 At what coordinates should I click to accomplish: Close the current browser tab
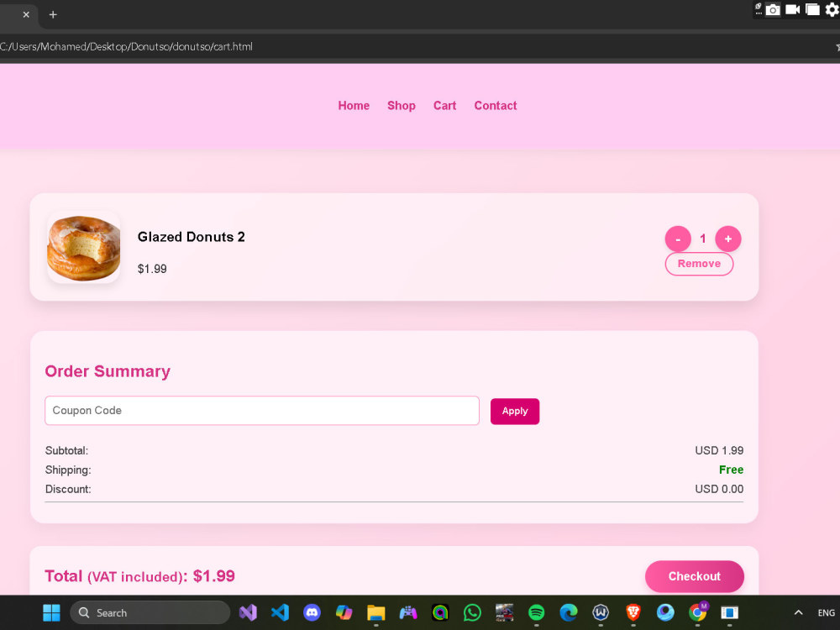pyautogui.click(x=26, y=15)
